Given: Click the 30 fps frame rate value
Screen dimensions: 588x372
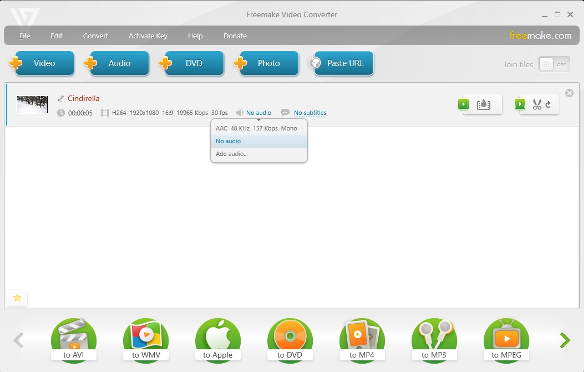Looking at the screenshot, I should [x=219, y=113].
